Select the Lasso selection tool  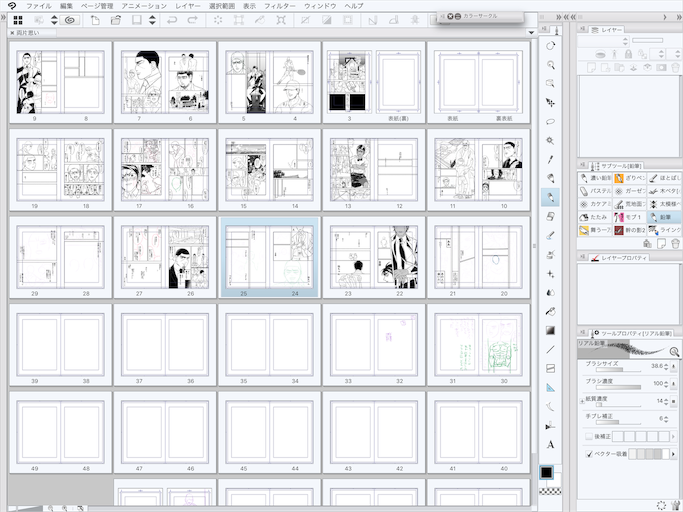(551, 122)
